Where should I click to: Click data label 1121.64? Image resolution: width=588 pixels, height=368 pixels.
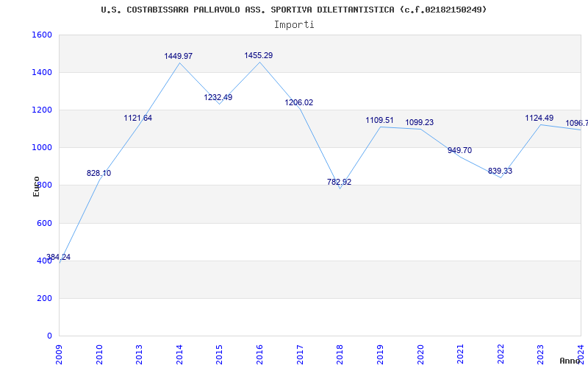(138, 118)
